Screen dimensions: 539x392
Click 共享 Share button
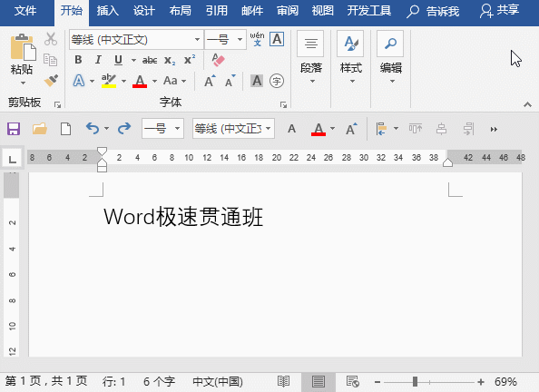[500, 11]
